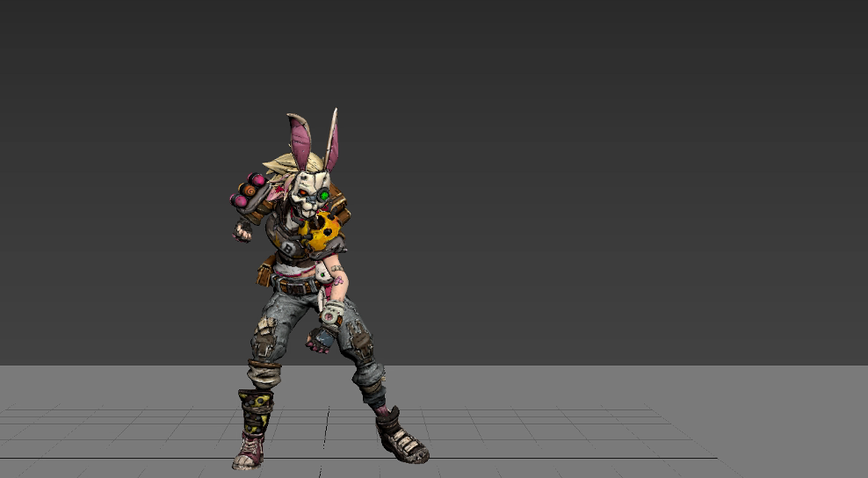Select the lowered gloved hand
The width and height of the screenshot is (868, 478).
point(322,339)
